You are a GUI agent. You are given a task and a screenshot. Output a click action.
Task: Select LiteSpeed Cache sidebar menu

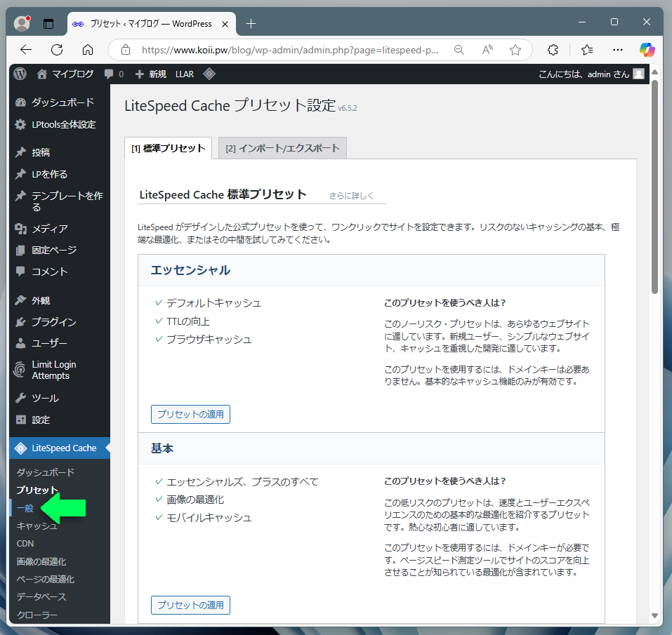click(60, 448)
